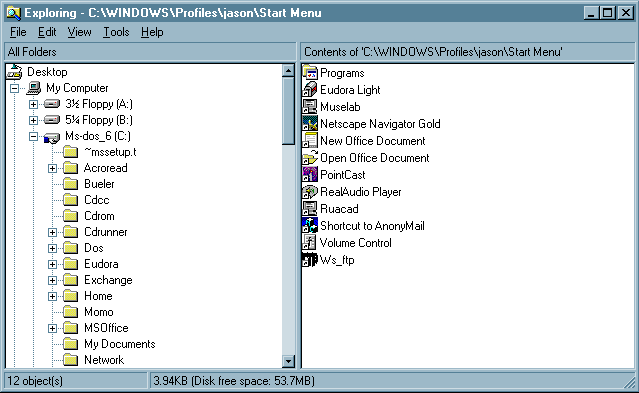Select the Programs folder icon

point(310,73)
